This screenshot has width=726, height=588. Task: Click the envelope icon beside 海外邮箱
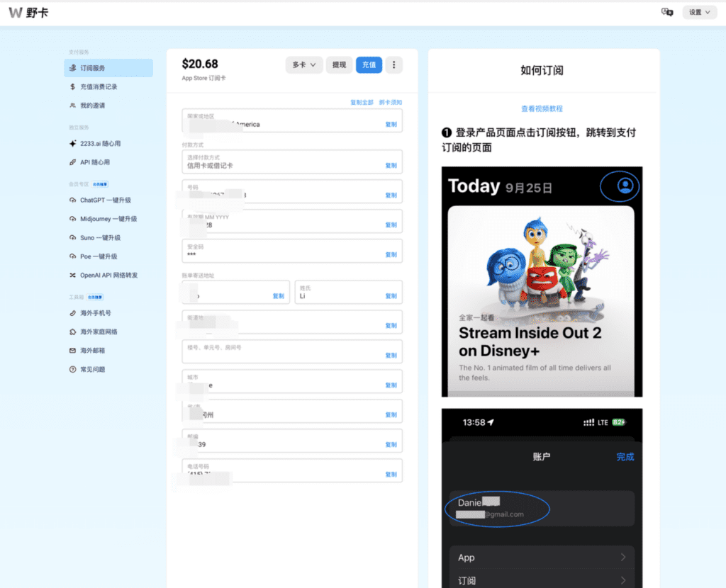[73, 351]
